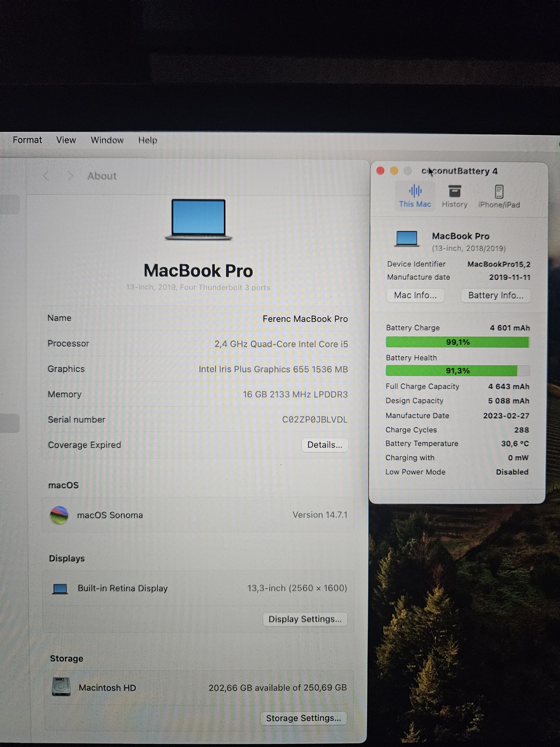Go forward with the right chevron in About
The image size is (560, 747).
coord(70,176)
